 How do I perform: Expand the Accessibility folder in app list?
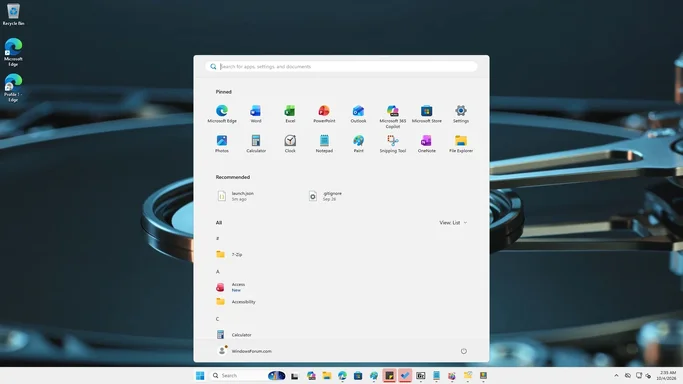point(236,301)
